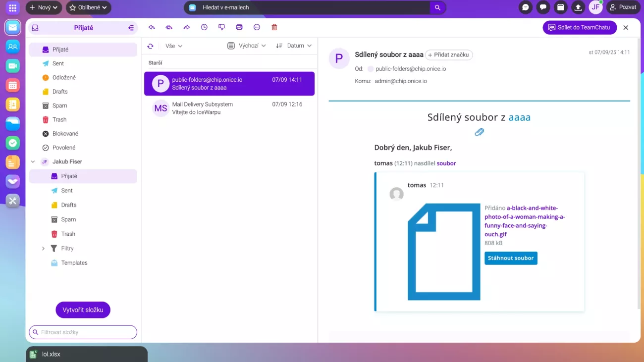Collapse the folder panel beside Přijaté header
The height and width of the screenshot is (362, 644).
pos(131,28)
